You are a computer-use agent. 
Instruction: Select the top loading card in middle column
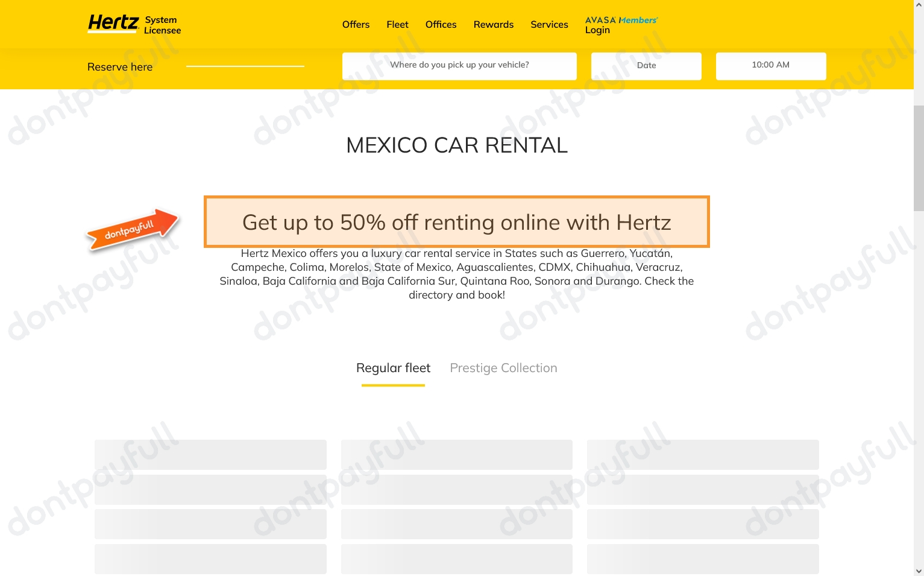tap(456, 455)
